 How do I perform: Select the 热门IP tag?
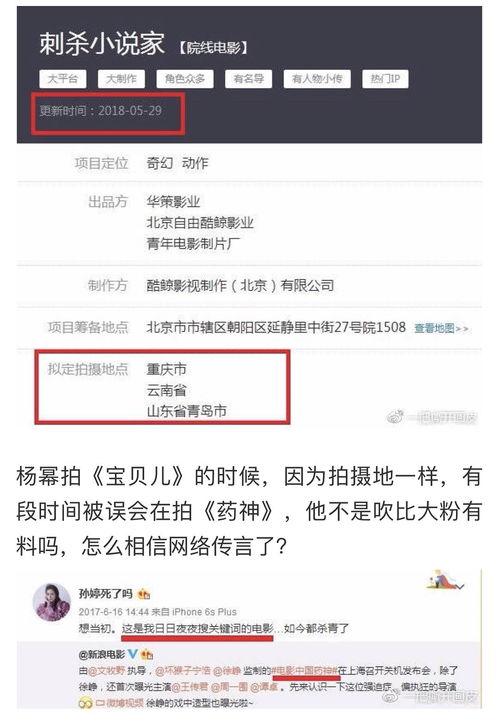[x=385, y=79]
